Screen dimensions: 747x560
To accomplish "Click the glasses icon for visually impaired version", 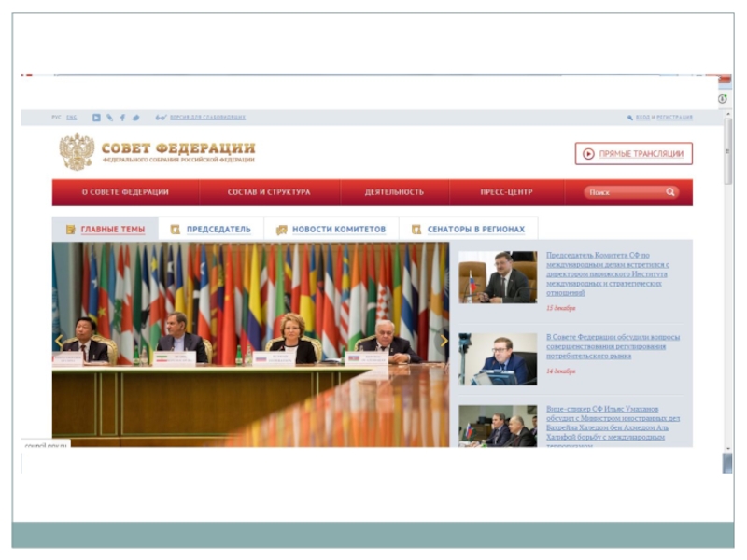I will 161,118.
